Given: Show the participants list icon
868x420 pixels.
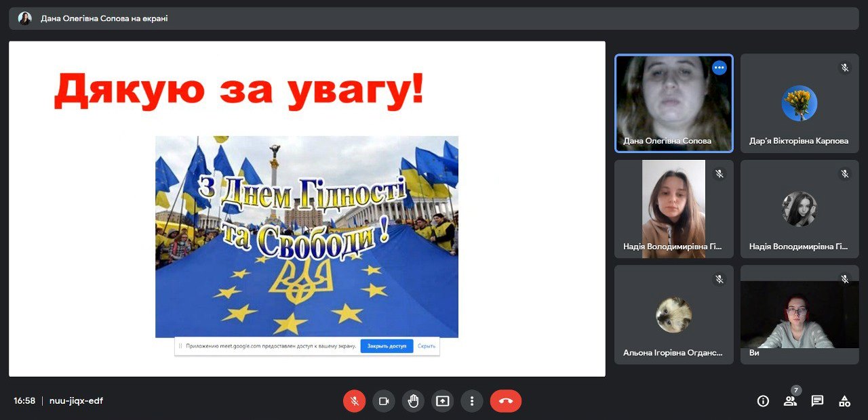Looking at the screenshot, I should (x=790, y=401).
